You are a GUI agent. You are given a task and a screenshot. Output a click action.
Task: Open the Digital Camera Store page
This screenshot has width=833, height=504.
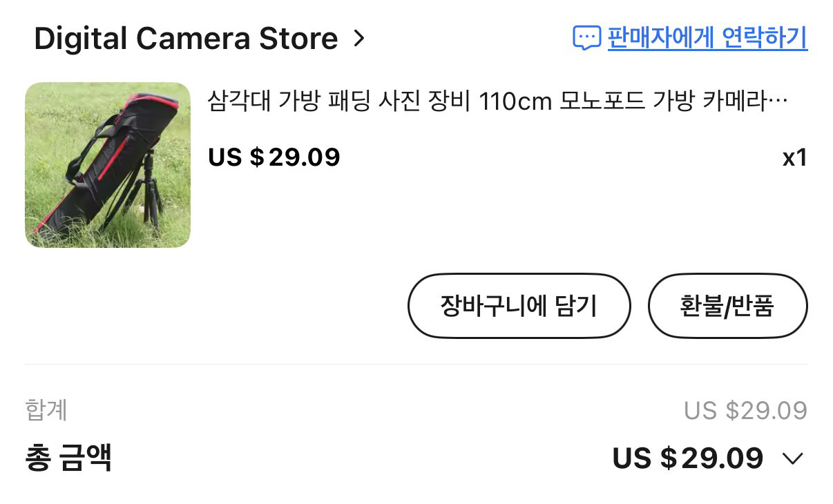185,39
